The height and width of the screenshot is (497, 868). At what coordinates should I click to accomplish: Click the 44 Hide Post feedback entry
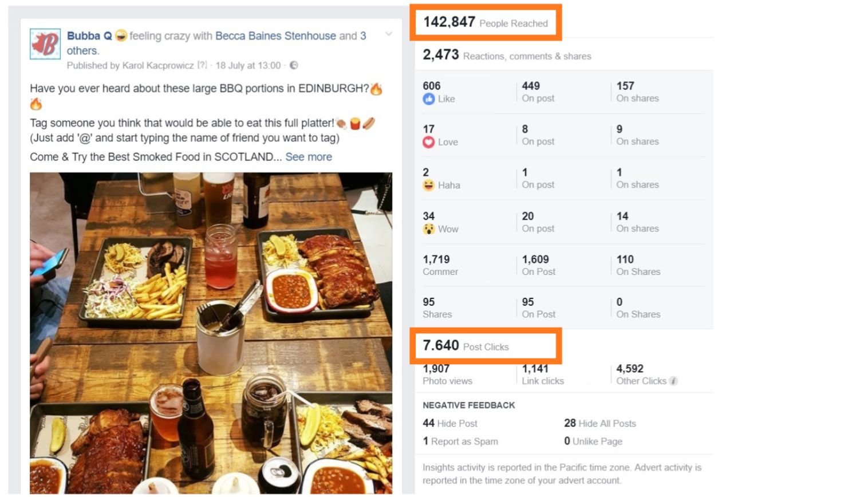(x=450, y=423)
